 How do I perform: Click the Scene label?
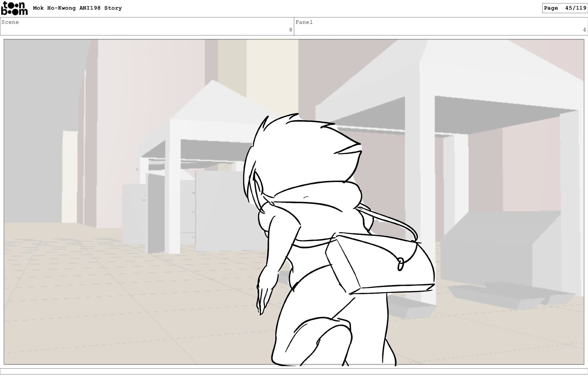tap(10, 22)
